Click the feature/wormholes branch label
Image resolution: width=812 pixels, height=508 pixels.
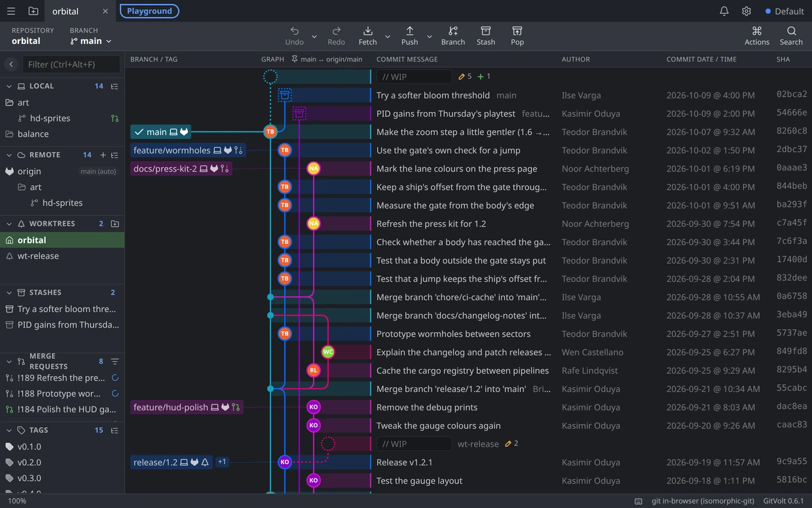pyautogui.click(x=188, y=150)
